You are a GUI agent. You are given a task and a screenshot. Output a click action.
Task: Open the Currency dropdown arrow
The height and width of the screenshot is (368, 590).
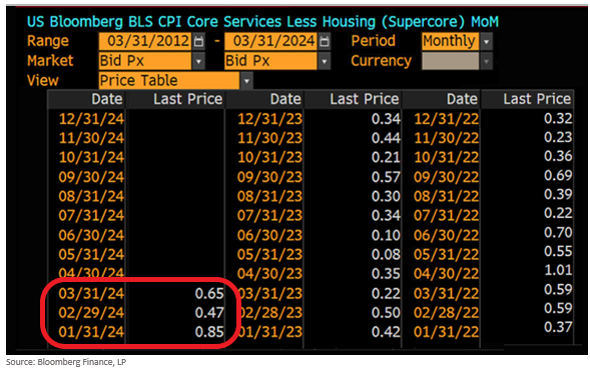[x=486, y=61]
